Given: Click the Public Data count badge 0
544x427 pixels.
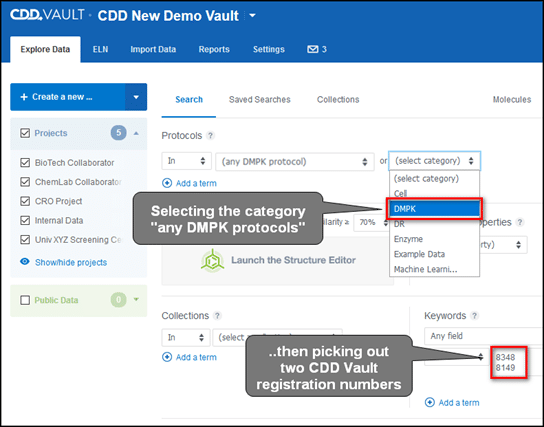Looking at the screenshot, I should tap(119, 300).
